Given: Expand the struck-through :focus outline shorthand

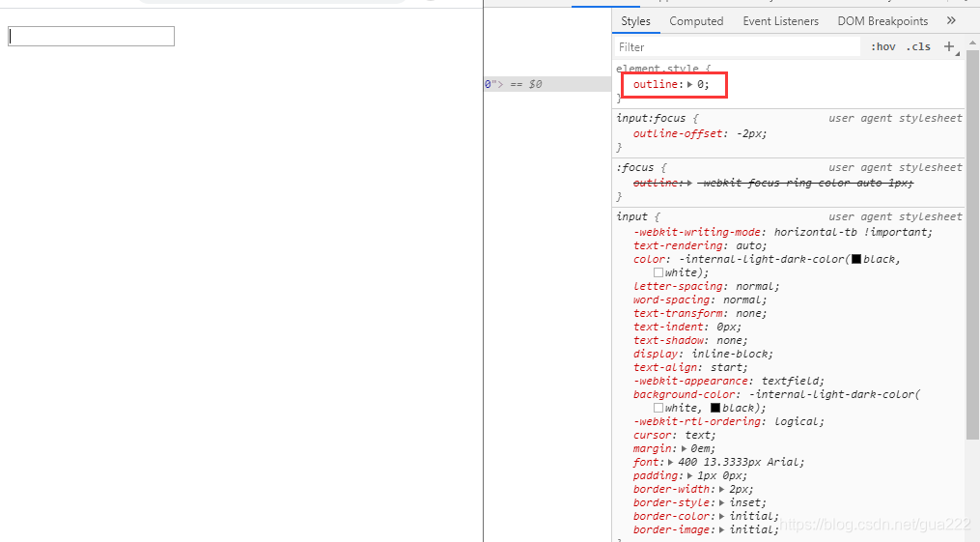Looking at the screenshot, I should 690,184.
